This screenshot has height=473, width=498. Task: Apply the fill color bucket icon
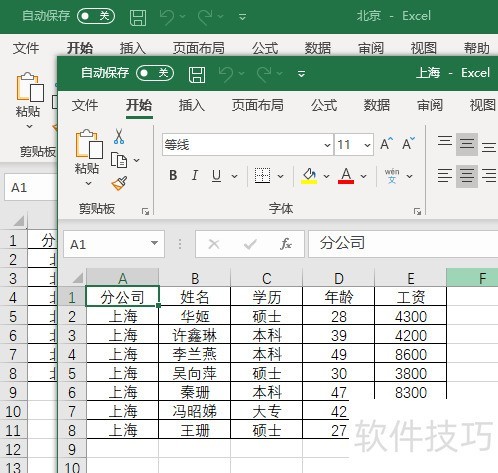point(309,176)
